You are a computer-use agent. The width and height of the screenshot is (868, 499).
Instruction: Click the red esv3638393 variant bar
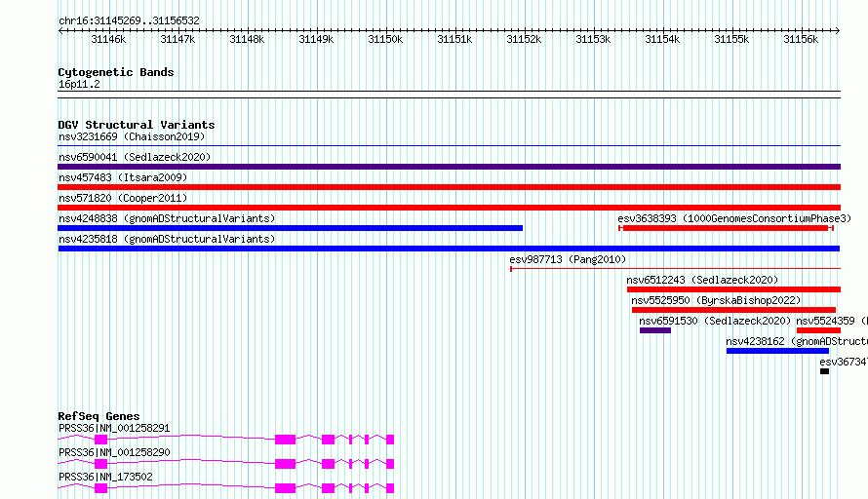tap(726, 228)
